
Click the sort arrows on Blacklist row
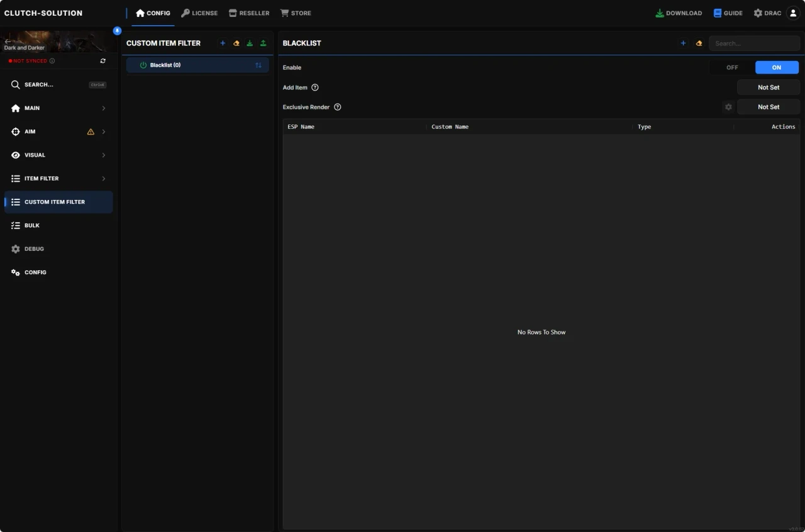[x=258, y=65]
